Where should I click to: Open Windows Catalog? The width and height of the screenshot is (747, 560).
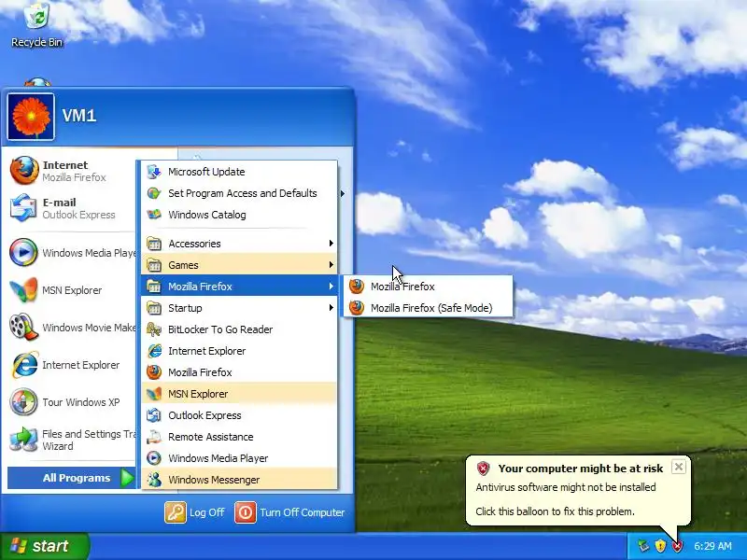click(x=239, y=215)
